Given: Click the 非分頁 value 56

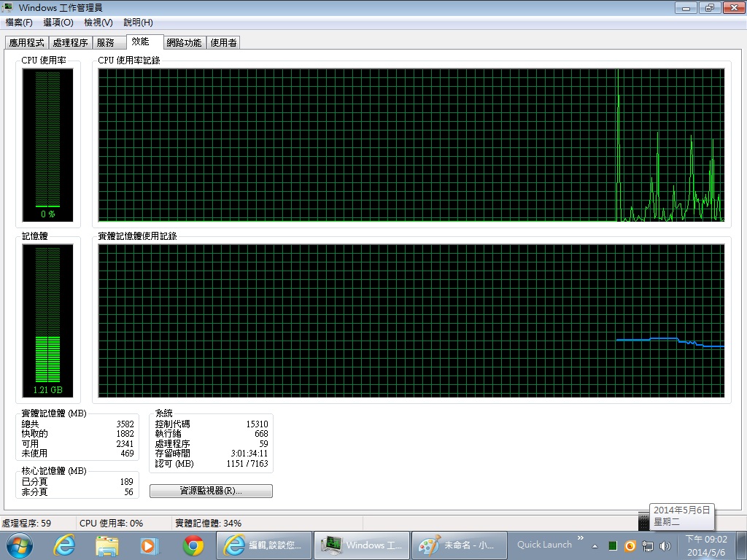Looking at the screenshot, I should coord(129,492).
